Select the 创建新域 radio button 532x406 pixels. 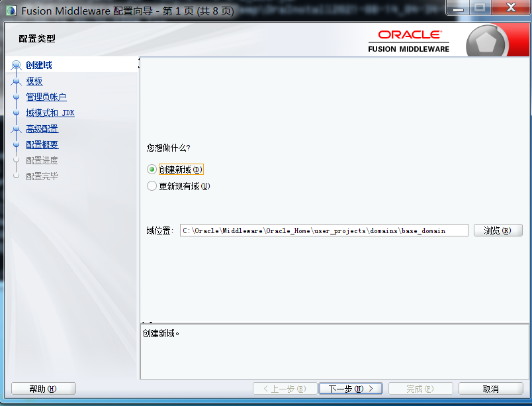pyautogui.click(x=152, y=170)
